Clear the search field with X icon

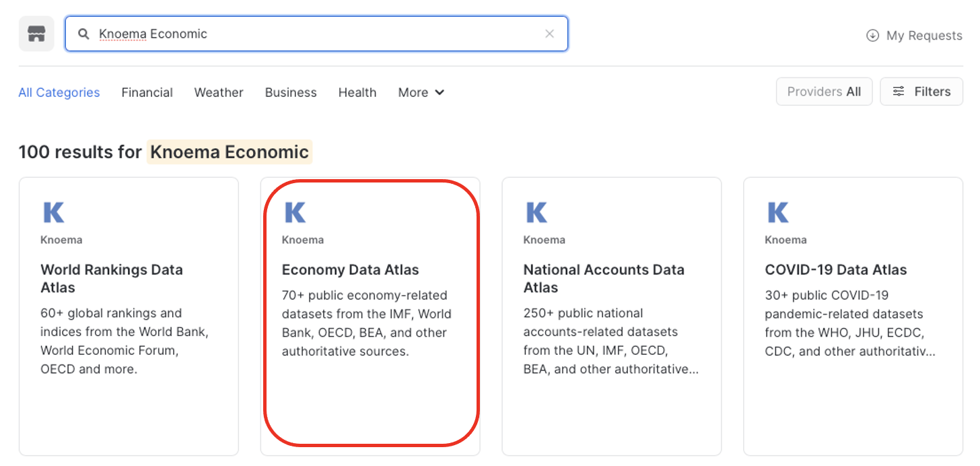tap(549, 34)
